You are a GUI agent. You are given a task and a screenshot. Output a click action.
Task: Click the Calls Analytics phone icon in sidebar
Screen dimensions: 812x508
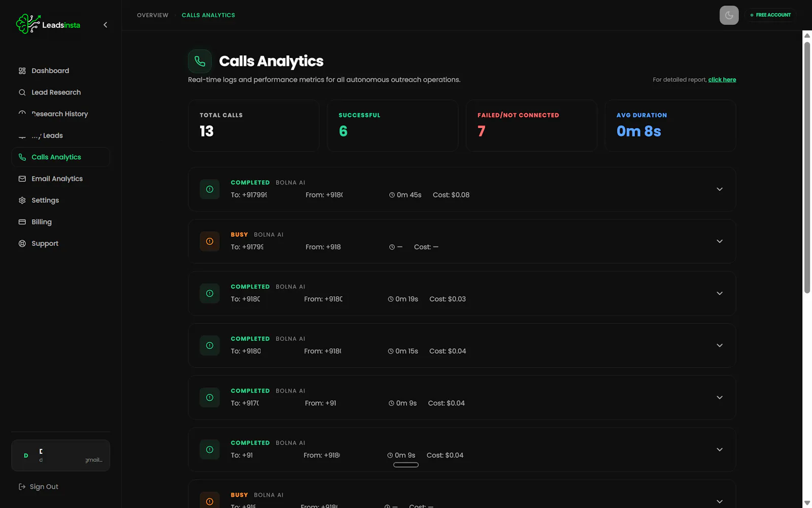click(x=22, y=157)
